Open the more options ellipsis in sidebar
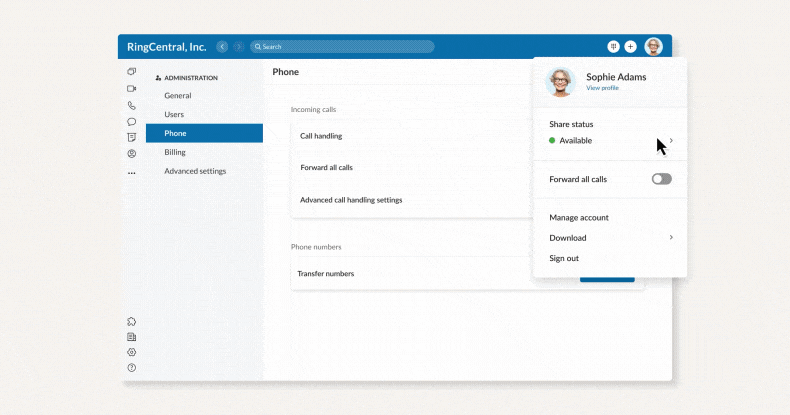 (131, 173)
